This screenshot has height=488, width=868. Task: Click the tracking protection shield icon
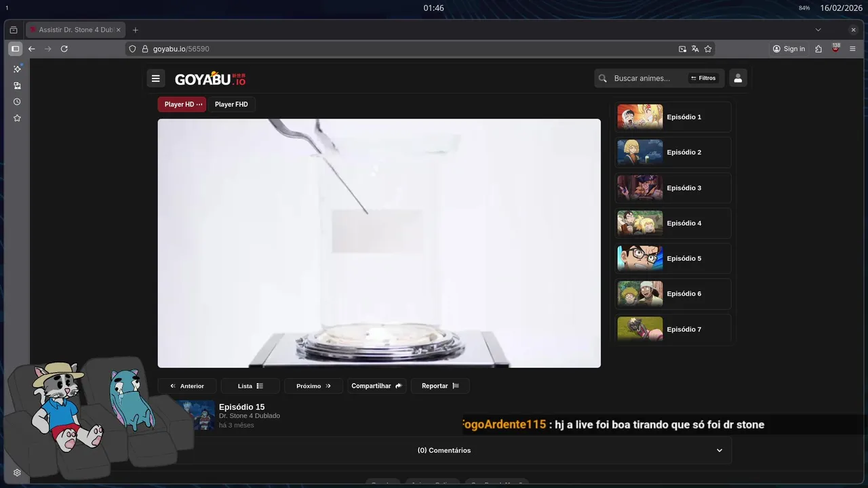pyautogui.click(x=133, y=49)
